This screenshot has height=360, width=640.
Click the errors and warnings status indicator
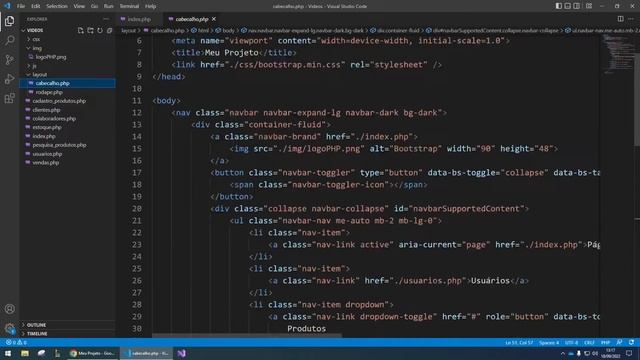click(16, 342)
